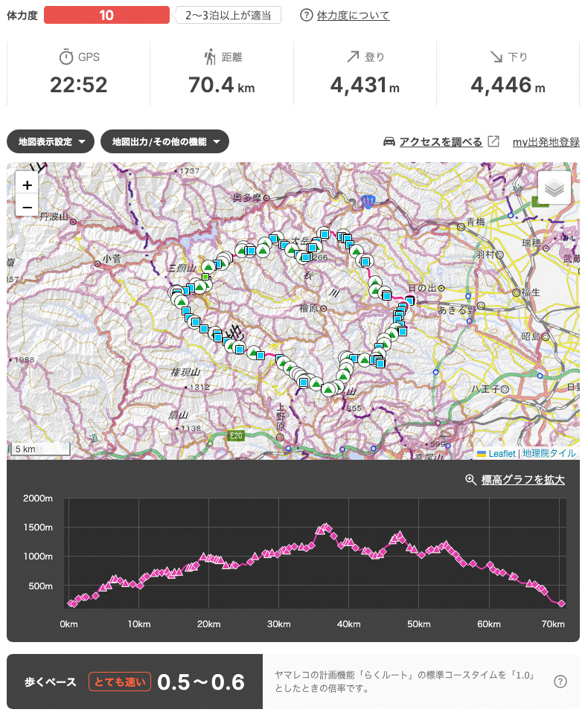This screenshot has width=588, height=715.
Task: Click the help icon beside 体力度について
Action: (x=307, y=15)
